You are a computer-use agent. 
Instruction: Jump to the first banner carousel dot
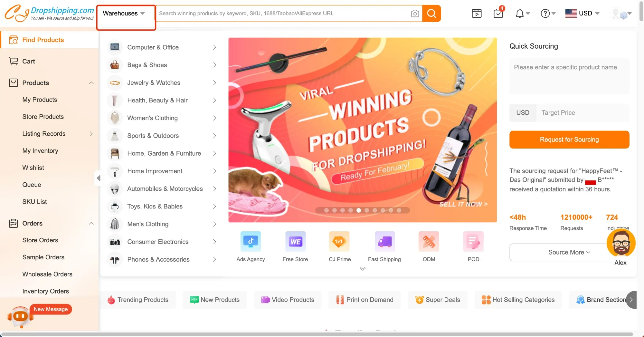(327, 210)
